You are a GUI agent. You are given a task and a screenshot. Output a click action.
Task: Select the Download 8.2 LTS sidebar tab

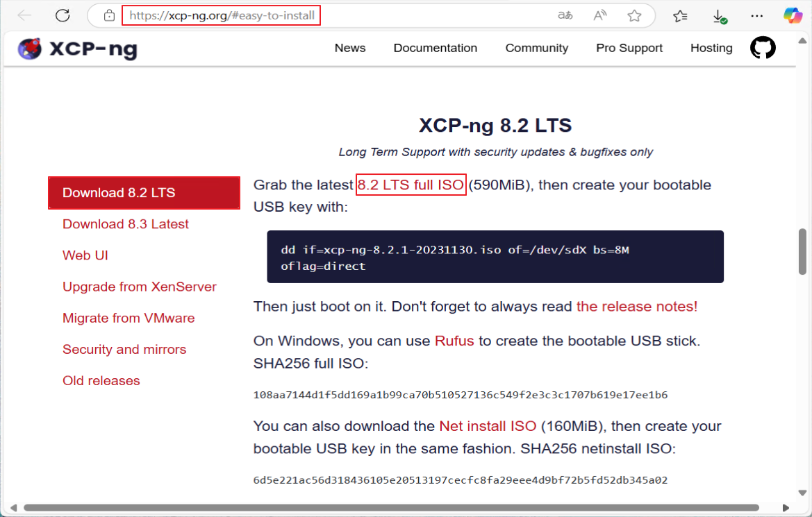[x=144, y=192]
